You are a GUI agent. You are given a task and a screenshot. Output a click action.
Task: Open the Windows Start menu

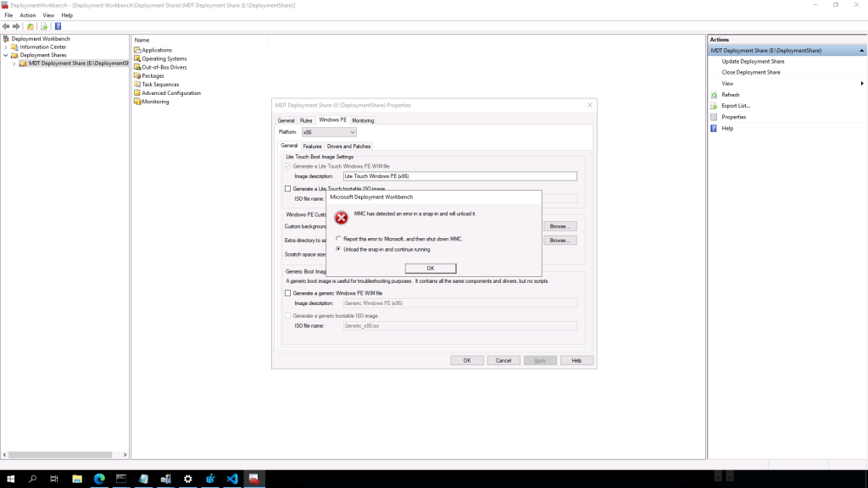point(10,480)
